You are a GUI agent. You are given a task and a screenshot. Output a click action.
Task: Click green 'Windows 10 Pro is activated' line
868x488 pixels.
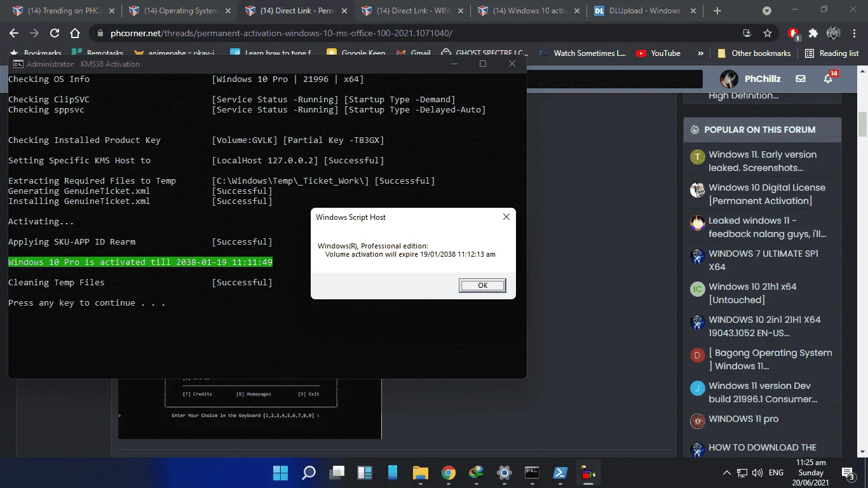[140, 262]
